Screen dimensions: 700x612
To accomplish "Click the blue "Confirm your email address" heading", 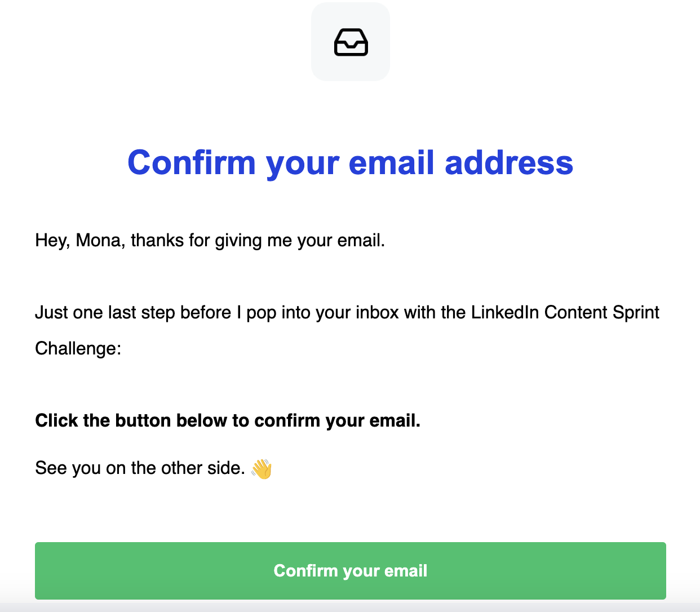I will (x=350, y=163).
